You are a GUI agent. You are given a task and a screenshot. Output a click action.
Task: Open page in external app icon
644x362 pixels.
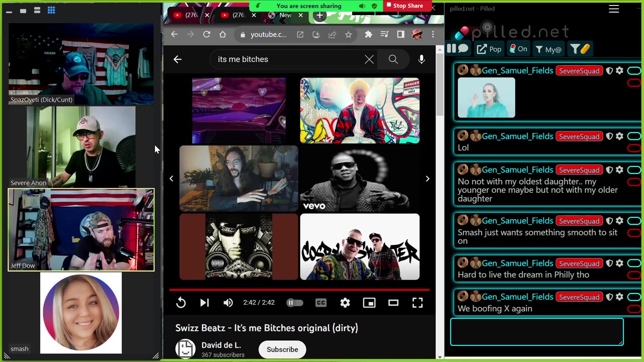(300, 35)
